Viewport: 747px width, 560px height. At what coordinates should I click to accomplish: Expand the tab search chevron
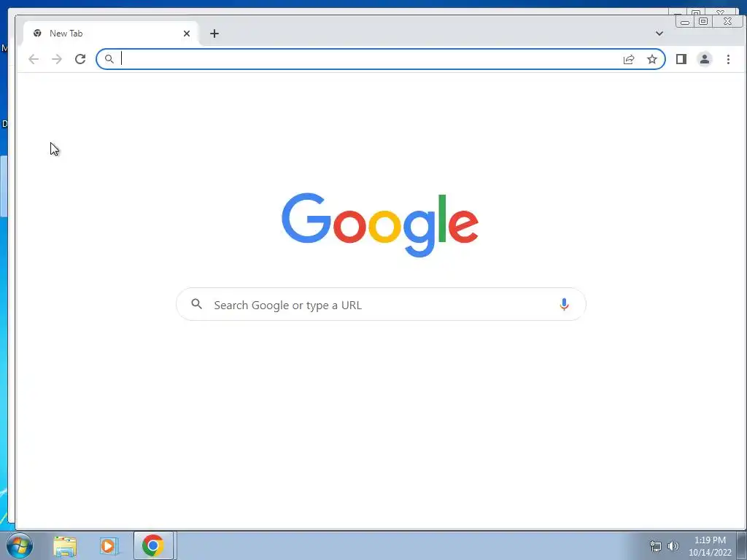[659, 34]
